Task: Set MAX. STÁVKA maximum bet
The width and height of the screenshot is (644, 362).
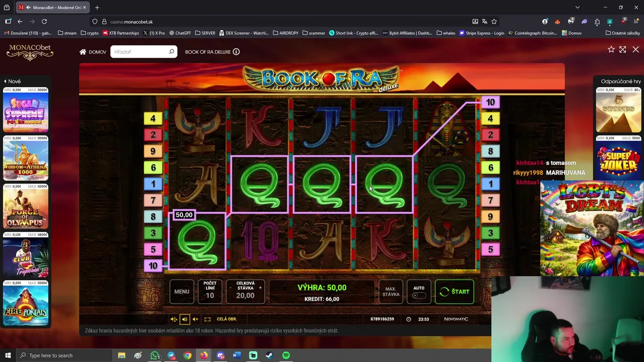Action: click(391, 292)
